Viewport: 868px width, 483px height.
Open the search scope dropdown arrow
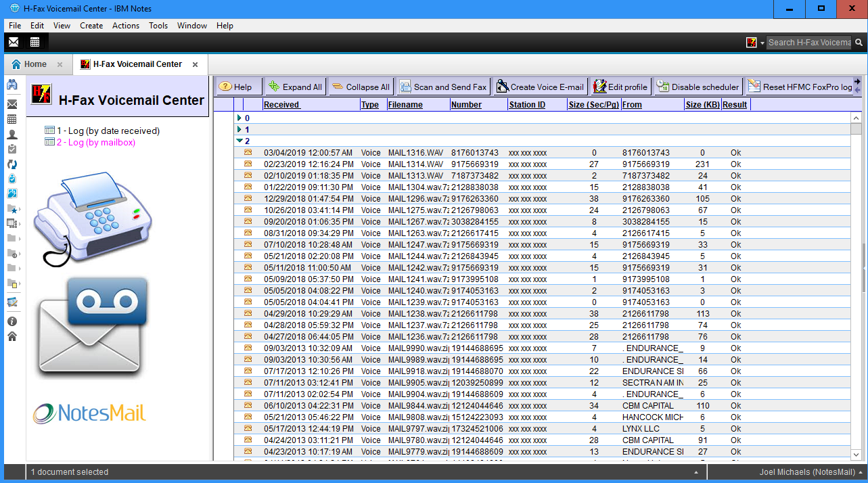762,43
